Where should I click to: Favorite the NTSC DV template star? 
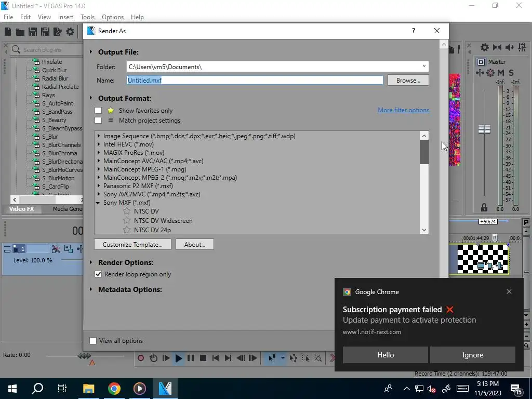127,211
